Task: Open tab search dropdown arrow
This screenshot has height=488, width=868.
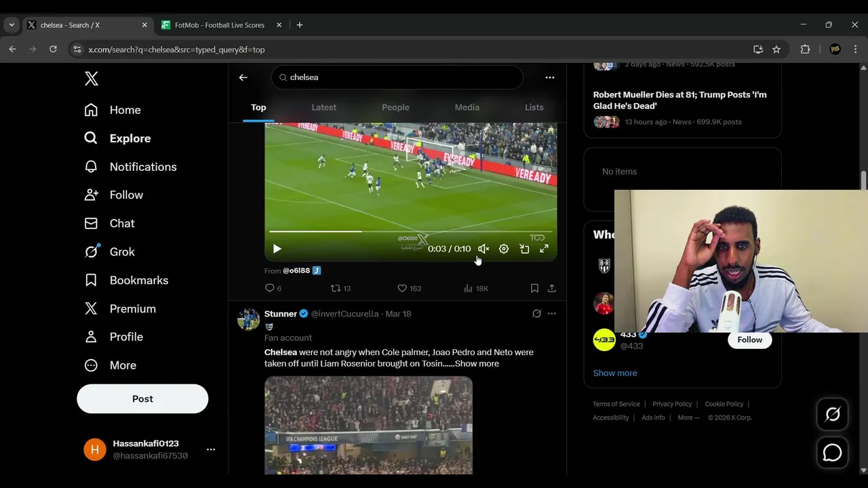Action: click(12, 25)
